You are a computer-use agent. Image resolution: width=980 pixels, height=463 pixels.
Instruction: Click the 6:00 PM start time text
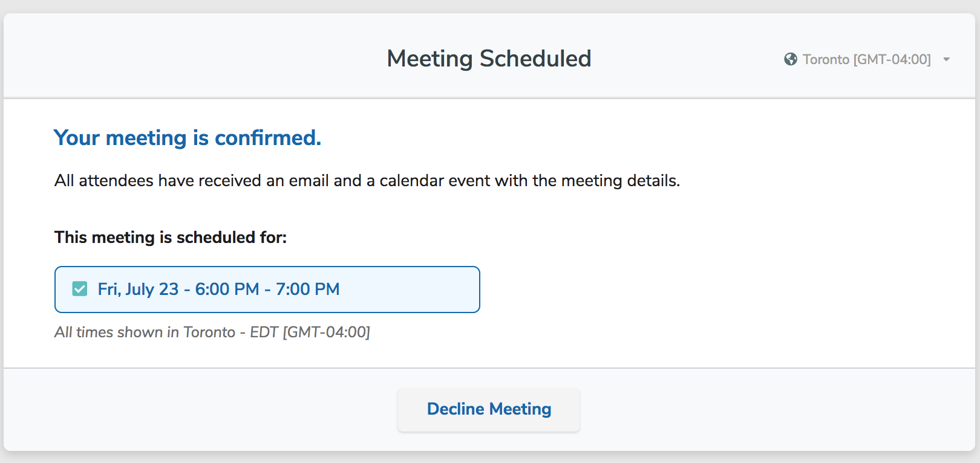(227, 289)
